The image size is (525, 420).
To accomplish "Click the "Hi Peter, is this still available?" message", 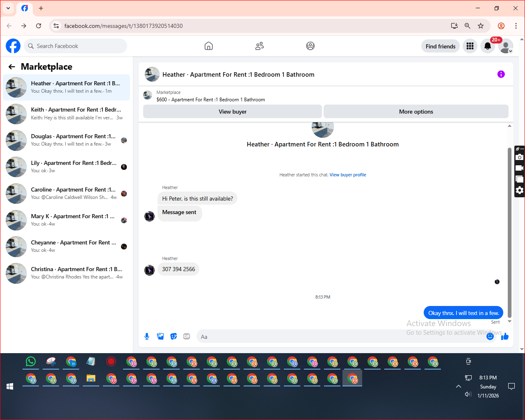I will pos(197,199).
